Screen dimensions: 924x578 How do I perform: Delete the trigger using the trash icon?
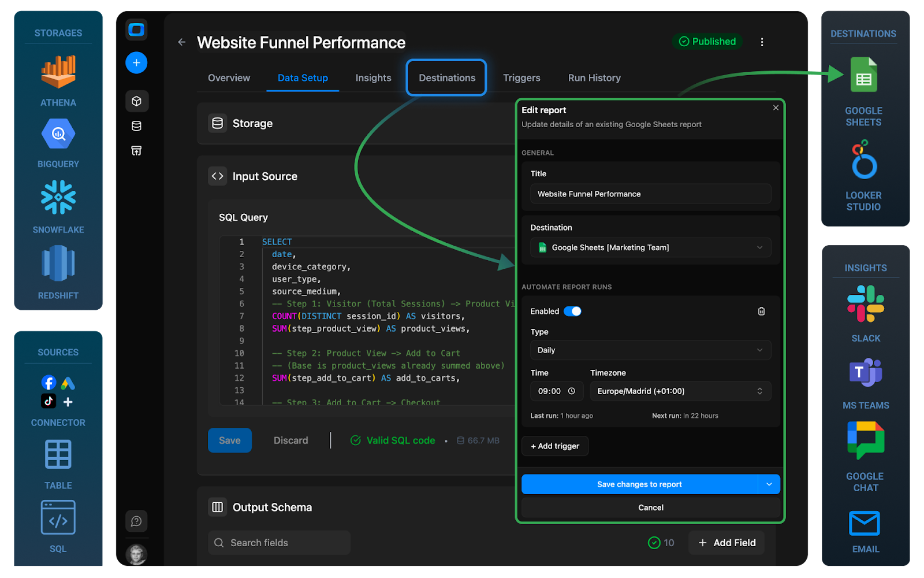click(761, 311)
